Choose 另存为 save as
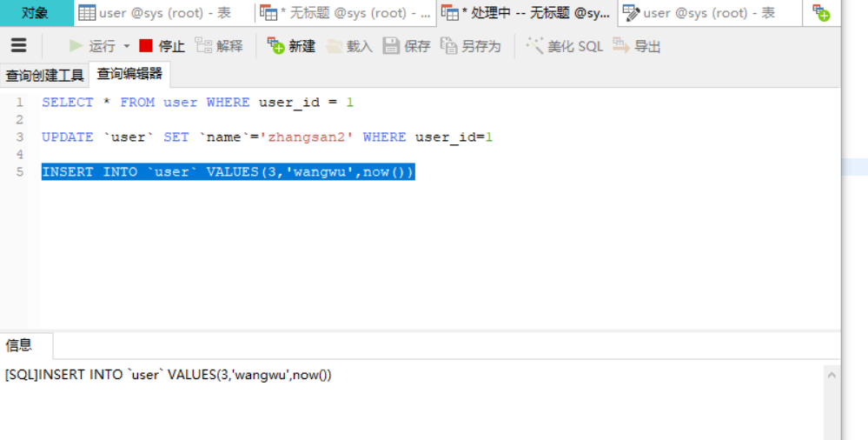 coord(471,46)
